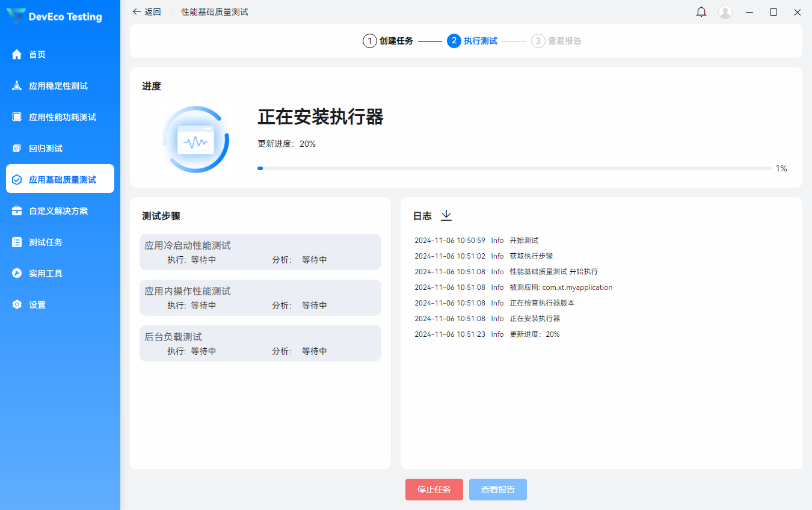The height and width of the screenshot is (510, 812).
Task: Click the 更新进度：20% status text
Action: (x=287, y=144)
